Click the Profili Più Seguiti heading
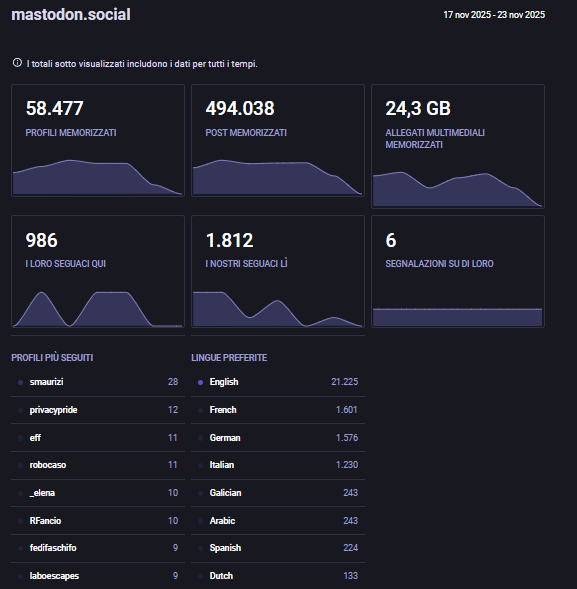The height and width of the screenshot is (589, 577). [52, 358]
